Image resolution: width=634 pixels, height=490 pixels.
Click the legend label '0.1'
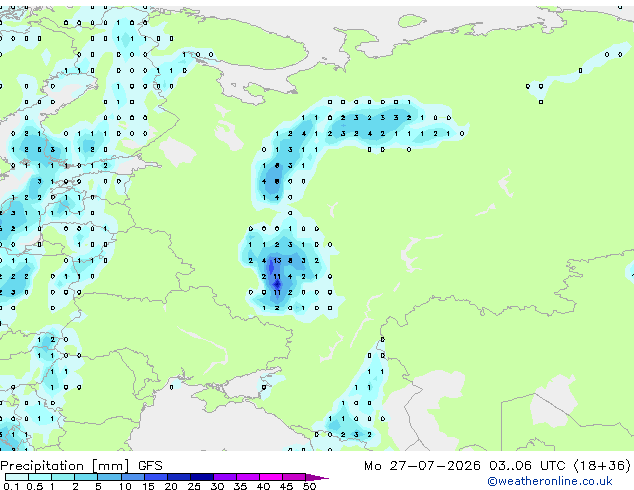pyautogui.click(x=11, y=486)
